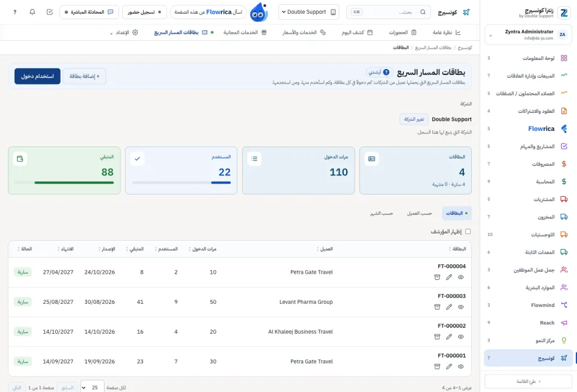
Task: Open الموارد البشرية HR sidebar item
Action: point(528,288)
